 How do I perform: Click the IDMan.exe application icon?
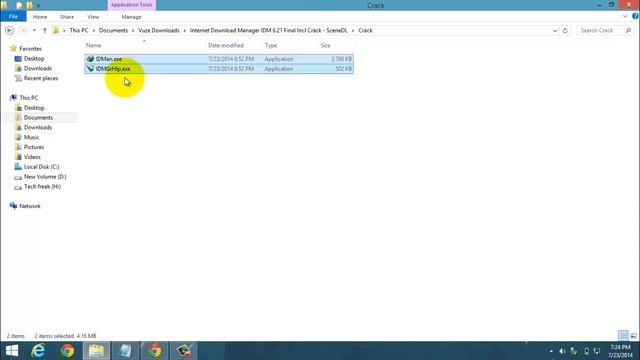(90, 59)
